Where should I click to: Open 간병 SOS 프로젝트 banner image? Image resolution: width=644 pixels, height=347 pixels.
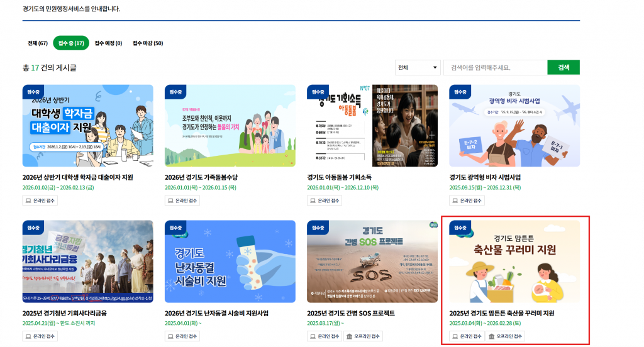coord(372,262)
